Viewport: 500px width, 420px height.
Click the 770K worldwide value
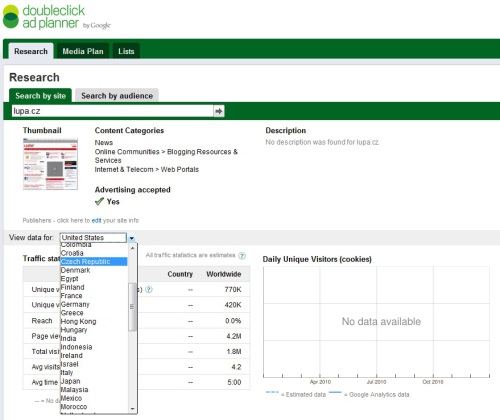pyautogui.click(x=233, y=289)
